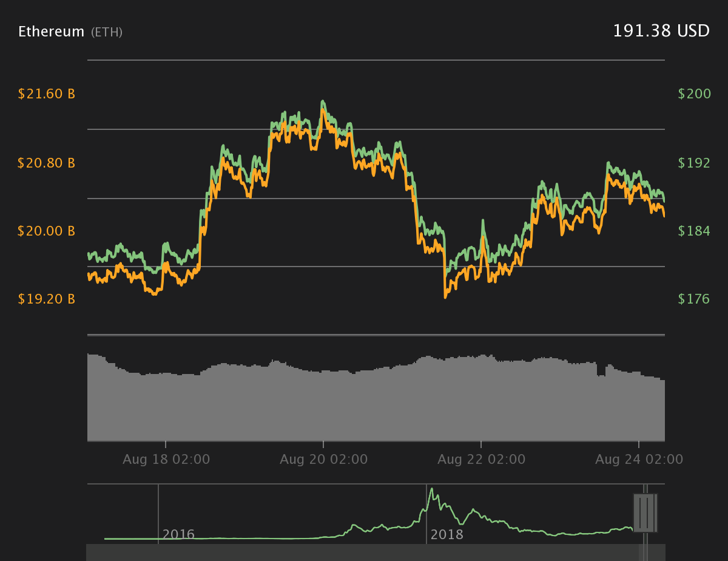Click the Ethereum chart title

pyautogui.click(x=52, y=32)
